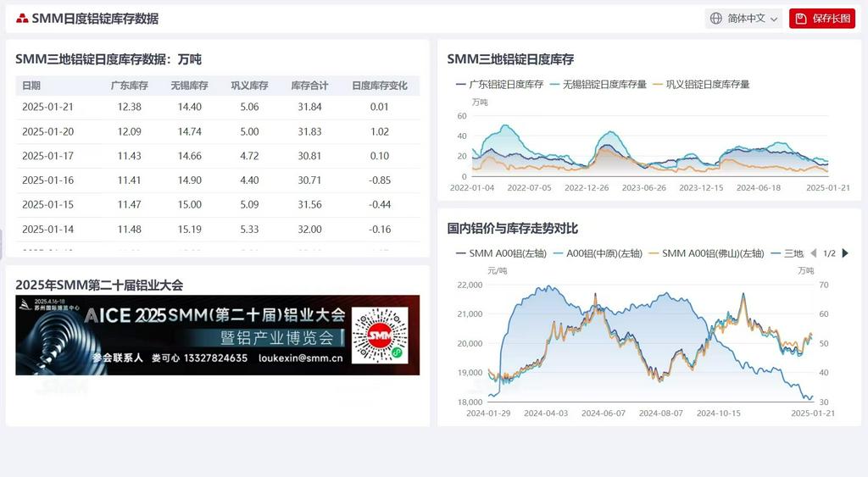
Task: Click the 22,000 left axis label
Action: (x=470, y=285)
